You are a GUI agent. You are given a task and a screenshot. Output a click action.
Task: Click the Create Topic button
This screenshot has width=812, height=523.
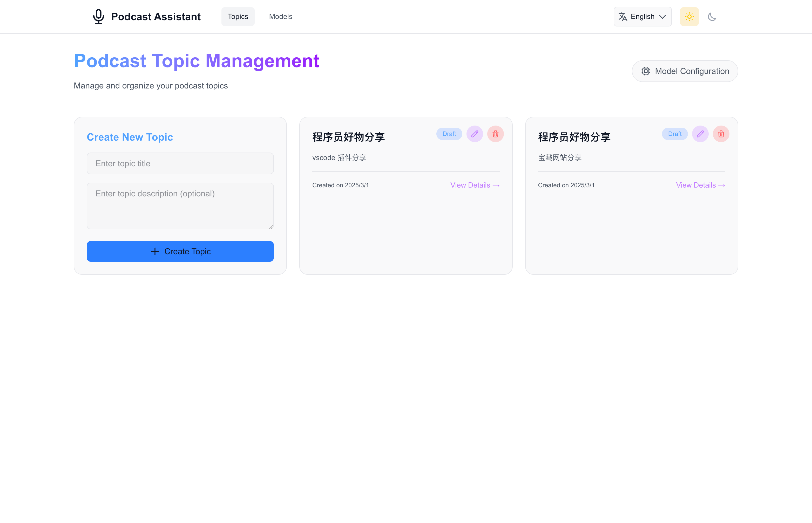(x=180, y=251)
